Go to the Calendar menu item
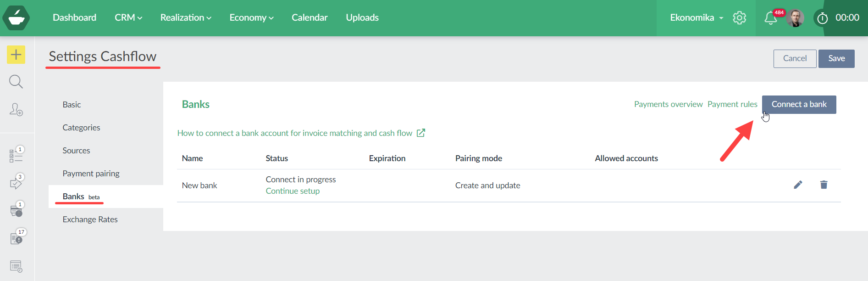Screen dimensions: 868x281 [x=310, y=17]
